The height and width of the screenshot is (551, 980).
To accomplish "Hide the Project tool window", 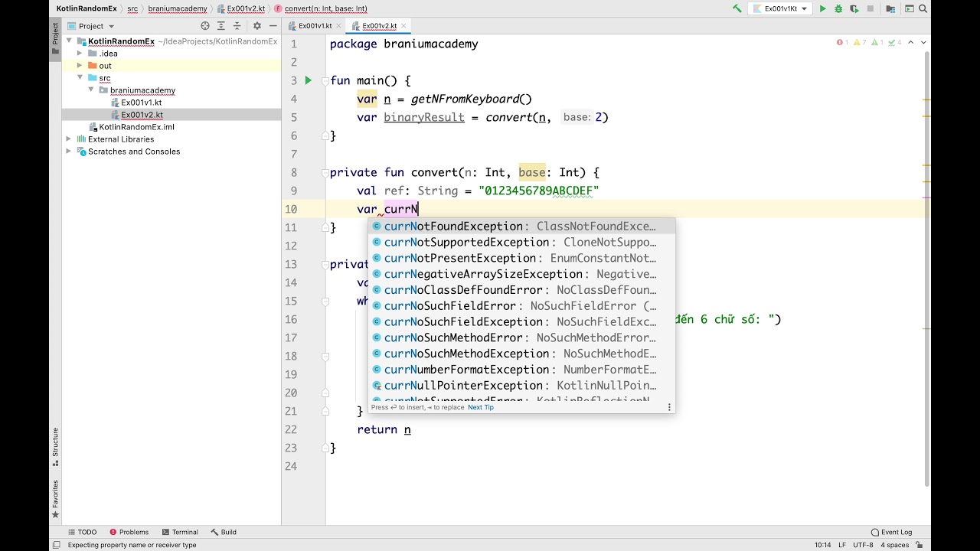I will pos(273,25).
